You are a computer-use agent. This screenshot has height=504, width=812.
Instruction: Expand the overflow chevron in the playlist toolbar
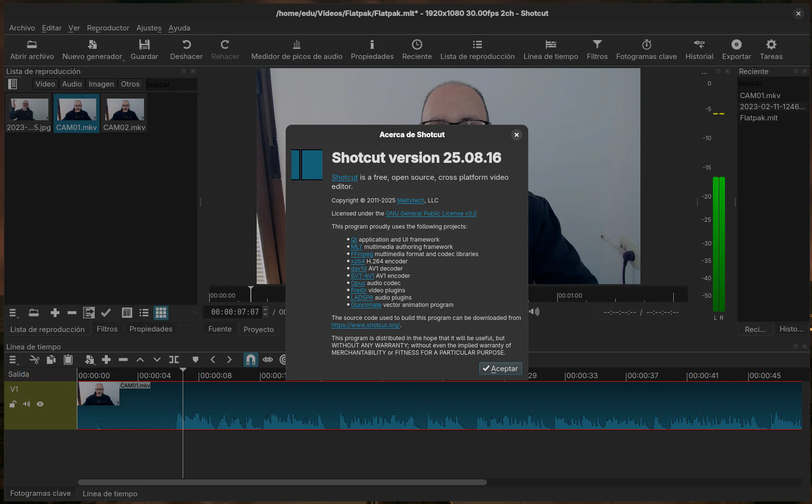(194, 313)
